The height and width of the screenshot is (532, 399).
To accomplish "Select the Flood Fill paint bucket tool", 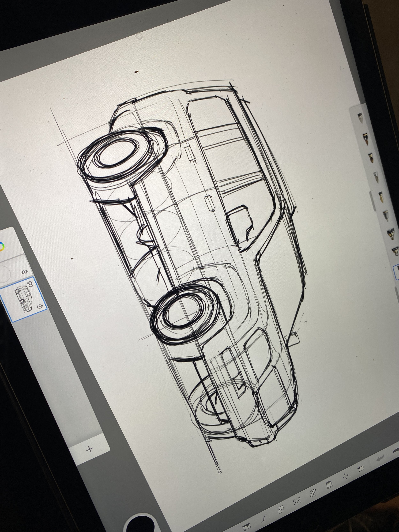I will click(x=329, y=484).
